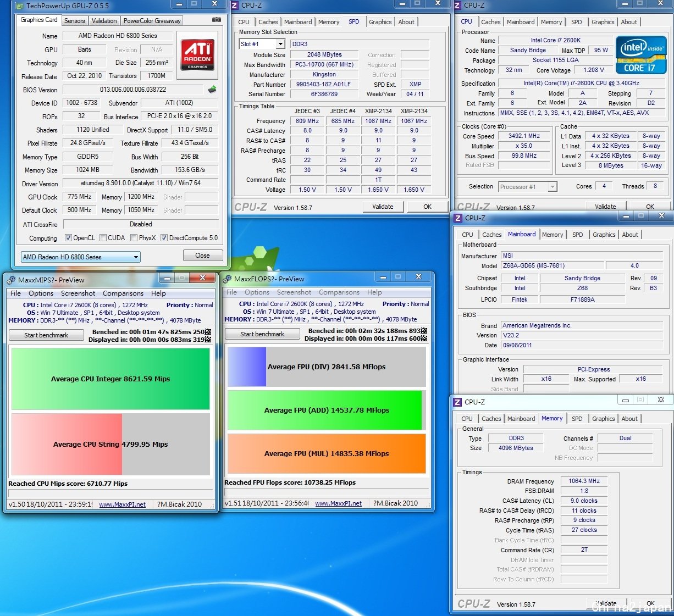The image size is (674, 616).
Task: Click the CPU-Z SPD window title icon
Action: [235, 5]
